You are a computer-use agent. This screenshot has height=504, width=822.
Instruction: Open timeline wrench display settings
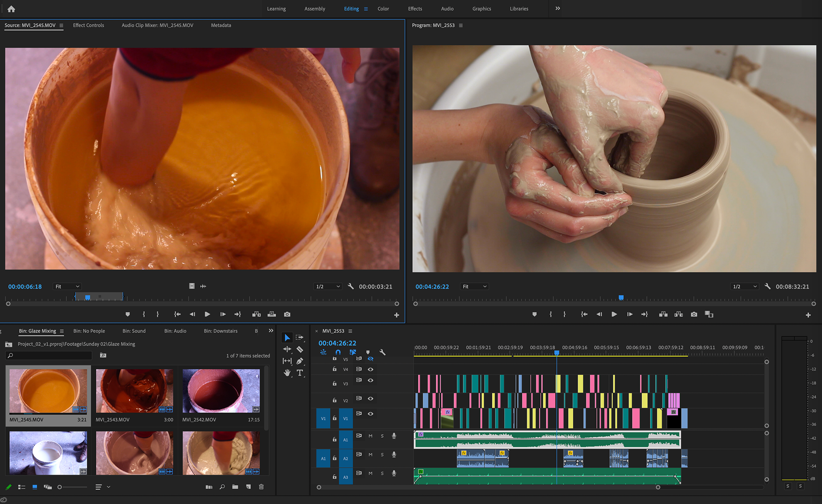382,352
